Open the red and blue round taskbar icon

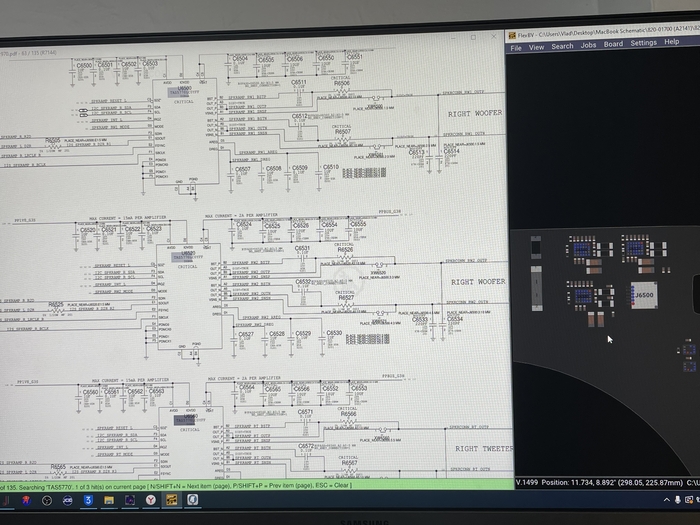tap(26, 501)
